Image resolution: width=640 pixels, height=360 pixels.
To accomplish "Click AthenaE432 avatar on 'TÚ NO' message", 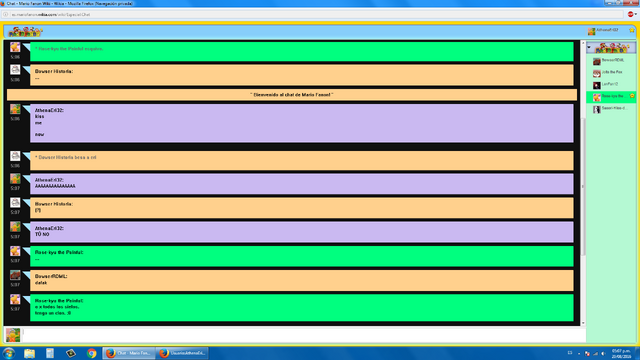I will tap(15, 227).
